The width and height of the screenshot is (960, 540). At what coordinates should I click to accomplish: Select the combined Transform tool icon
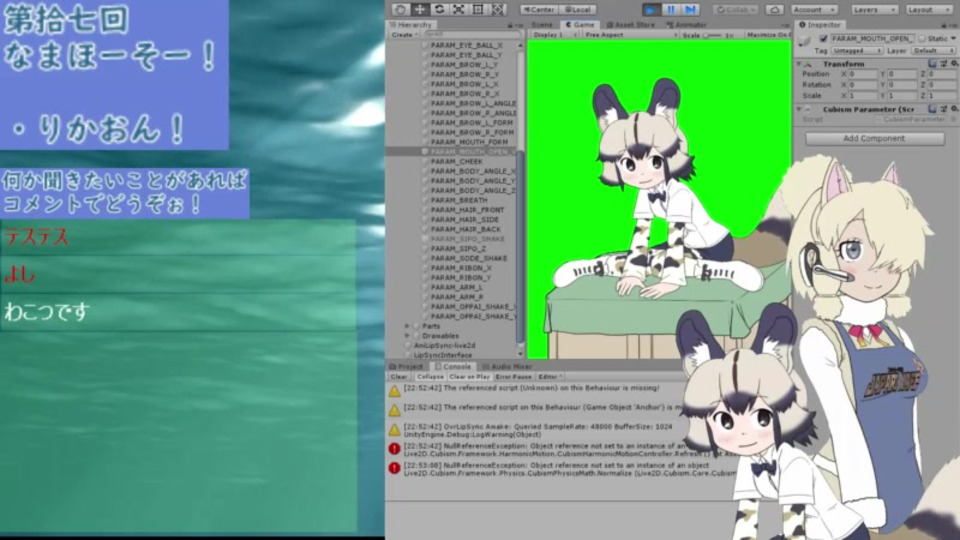tap(498, 9)
